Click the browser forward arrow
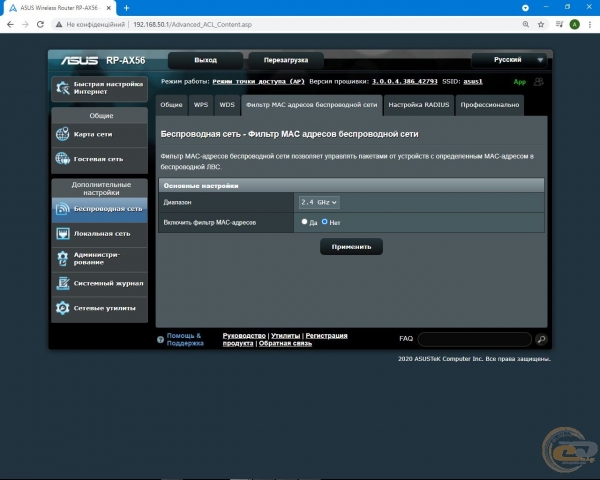 click(25, 24)
